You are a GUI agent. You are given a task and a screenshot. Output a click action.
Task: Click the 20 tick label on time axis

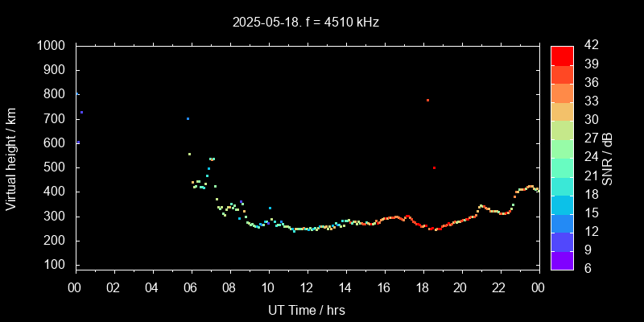coord(460,287)
